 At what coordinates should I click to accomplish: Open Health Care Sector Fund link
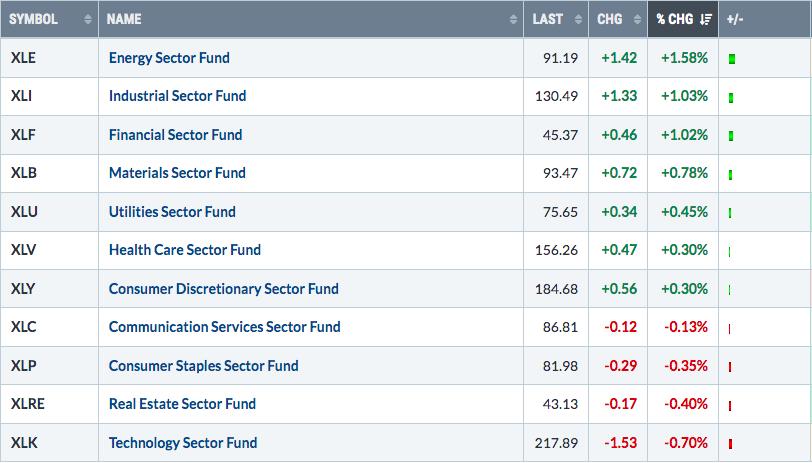pos(185,250)
